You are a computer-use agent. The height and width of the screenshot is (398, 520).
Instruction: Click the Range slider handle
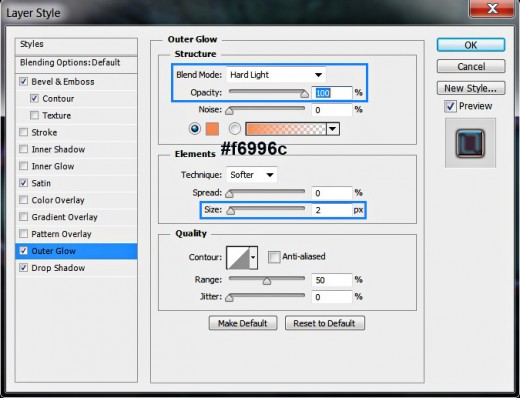pos(267,281)
